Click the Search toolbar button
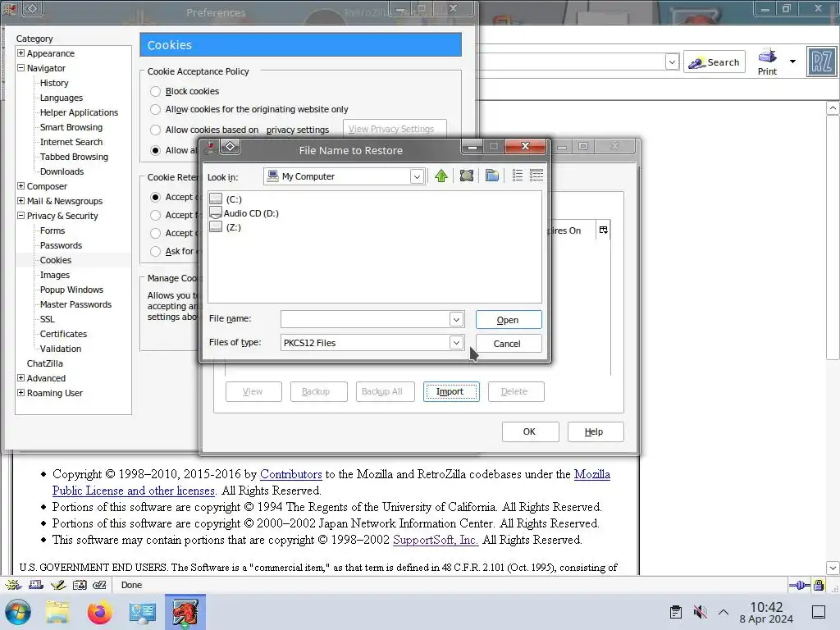The image size is (840, 630). pyautogui.click(x=714, y=62)
